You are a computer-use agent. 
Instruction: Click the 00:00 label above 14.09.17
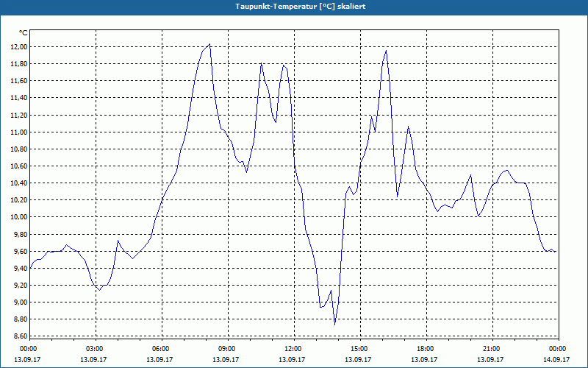tap(557, 349)
